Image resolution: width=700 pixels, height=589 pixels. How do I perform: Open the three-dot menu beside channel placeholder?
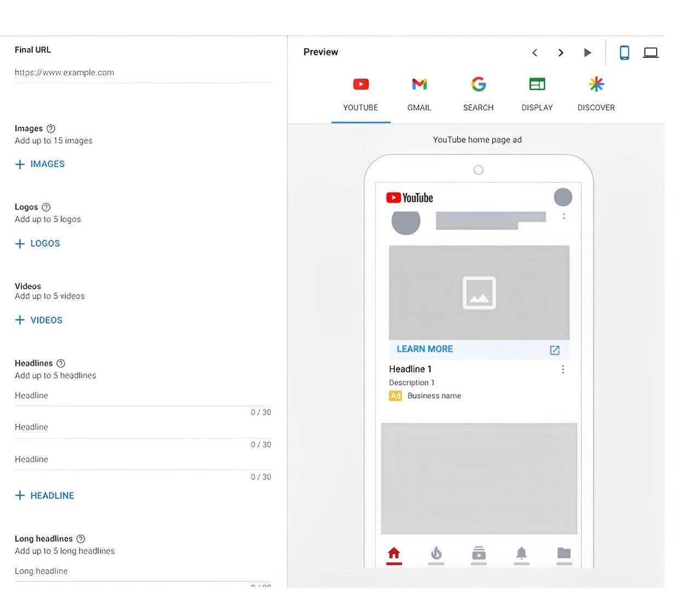click(x=564, y=217)
